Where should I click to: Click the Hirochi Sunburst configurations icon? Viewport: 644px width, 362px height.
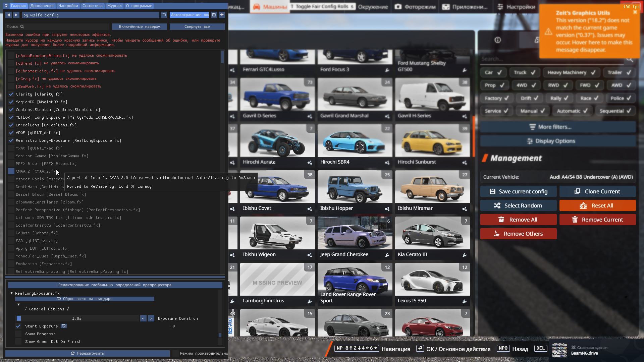coord(465,163)
